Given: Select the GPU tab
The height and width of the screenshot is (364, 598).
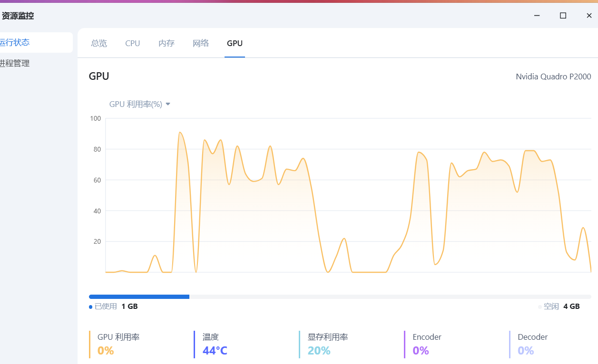Looking at the screenshot, I should coord(235,43).
